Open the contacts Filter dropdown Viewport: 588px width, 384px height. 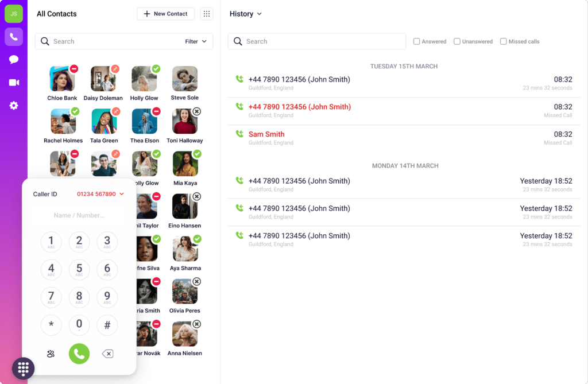196,41
